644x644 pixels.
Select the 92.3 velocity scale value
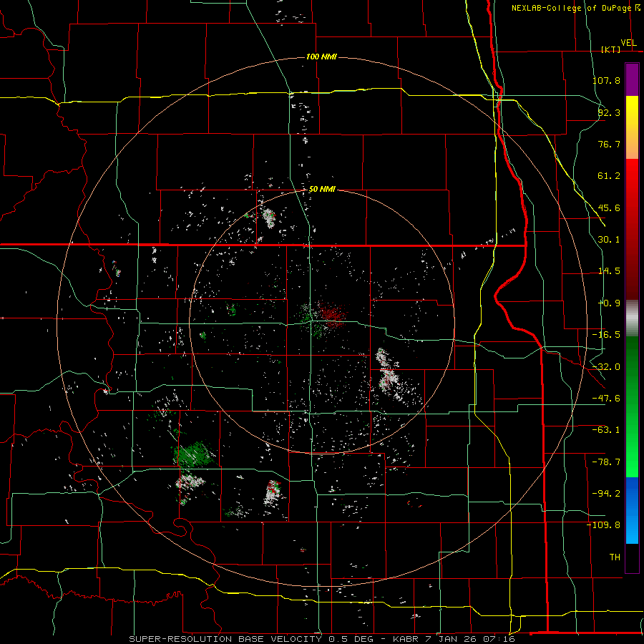609,112
